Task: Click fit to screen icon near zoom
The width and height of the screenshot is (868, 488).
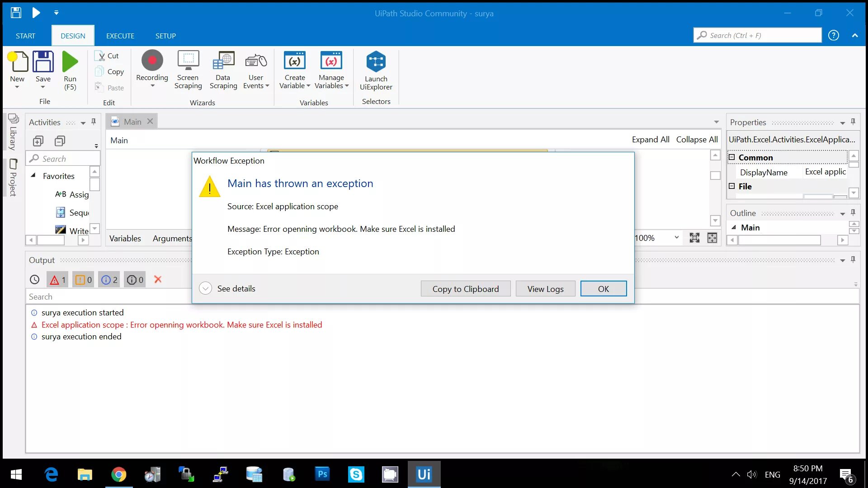Action: point(694,238)
